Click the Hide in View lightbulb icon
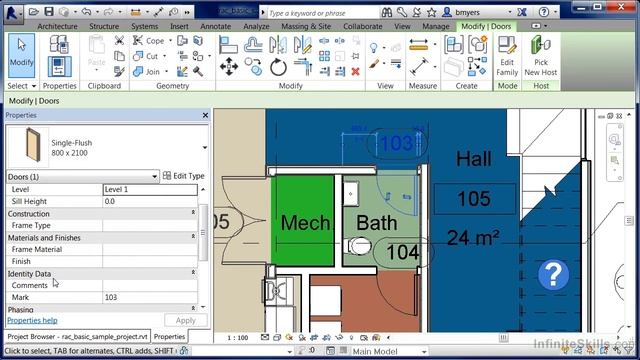Image resolution: width=640 pixels, height=360 pixels. point(373,47)
